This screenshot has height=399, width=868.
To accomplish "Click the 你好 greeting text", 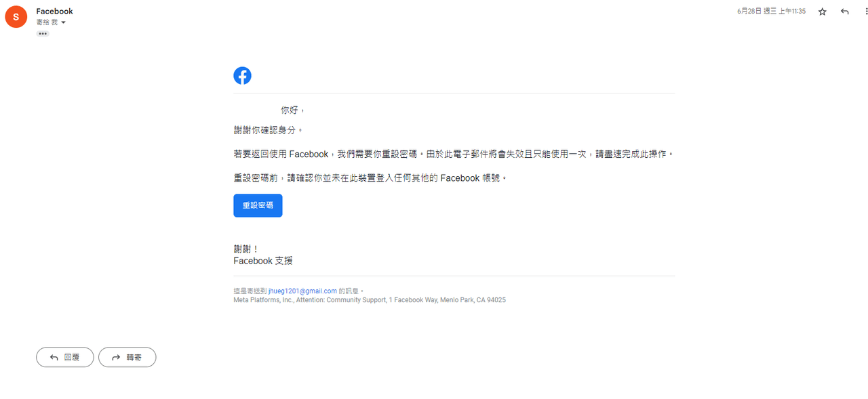I will [293, 110].
